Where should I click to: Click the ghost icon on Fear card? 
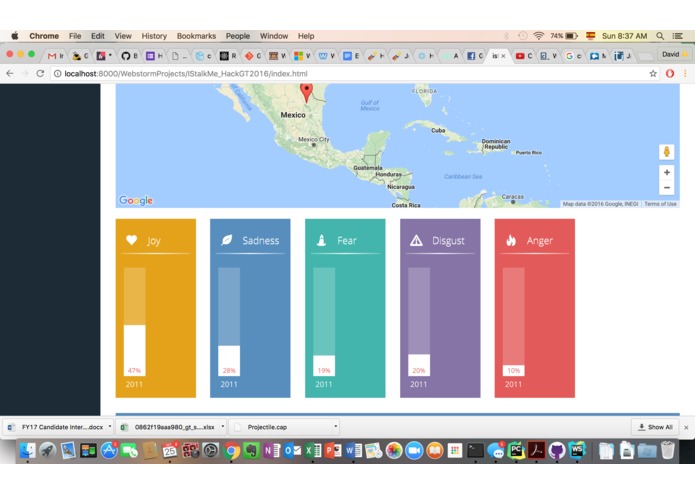[x=321, y=240]
